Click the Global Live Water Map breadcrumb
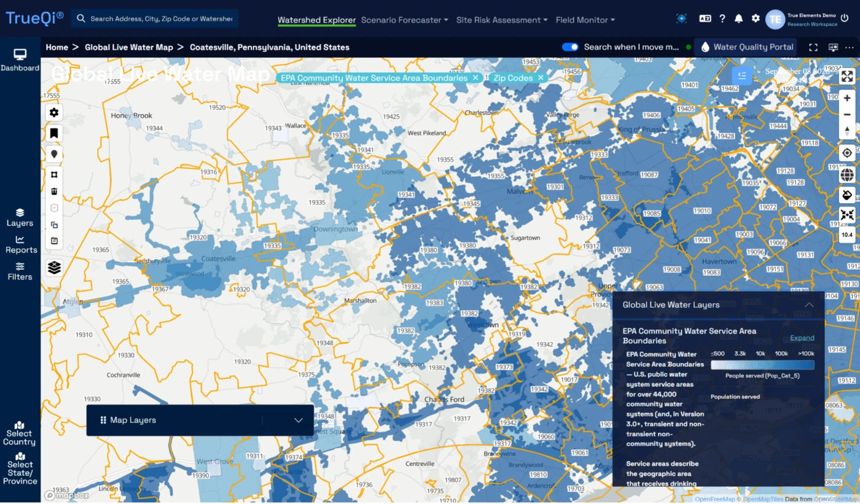 129,47
